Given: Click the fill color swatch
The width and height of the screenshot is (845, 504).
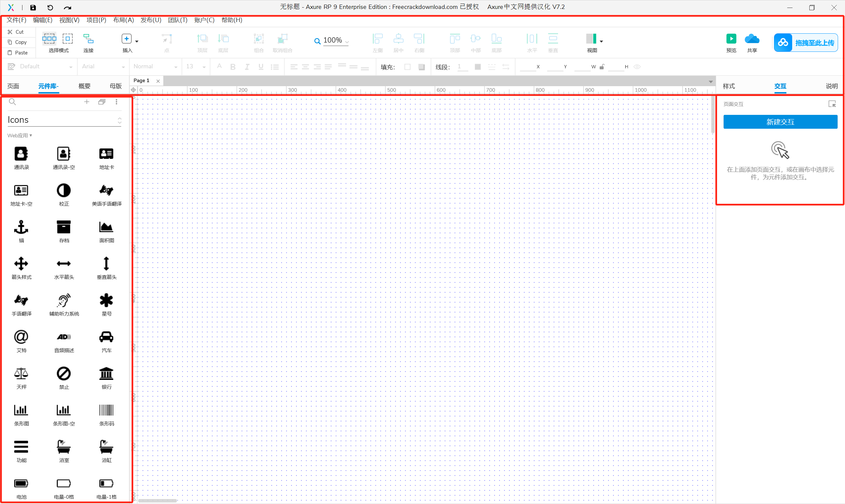Looking at the screenshot, I should (407, 67).
